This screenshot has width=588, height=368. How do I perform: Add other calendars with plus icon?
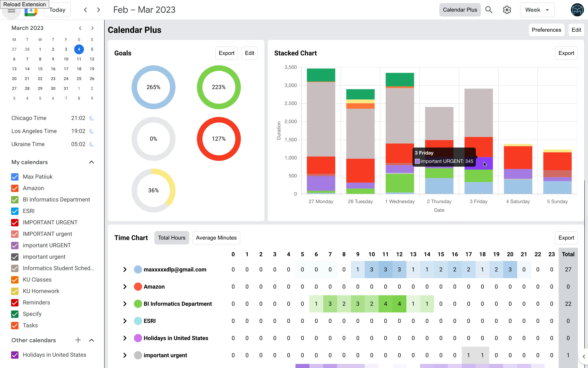click(78, 340)
